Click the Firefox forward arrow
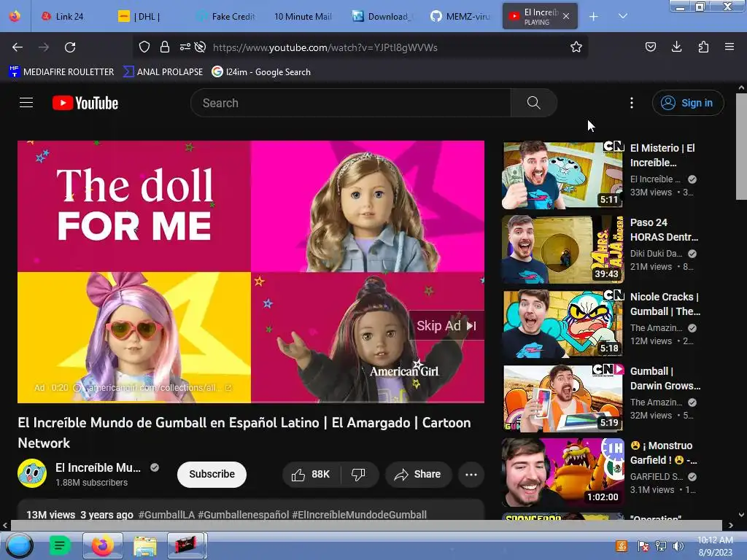This screenshot has height=560, width=747. 44,47
